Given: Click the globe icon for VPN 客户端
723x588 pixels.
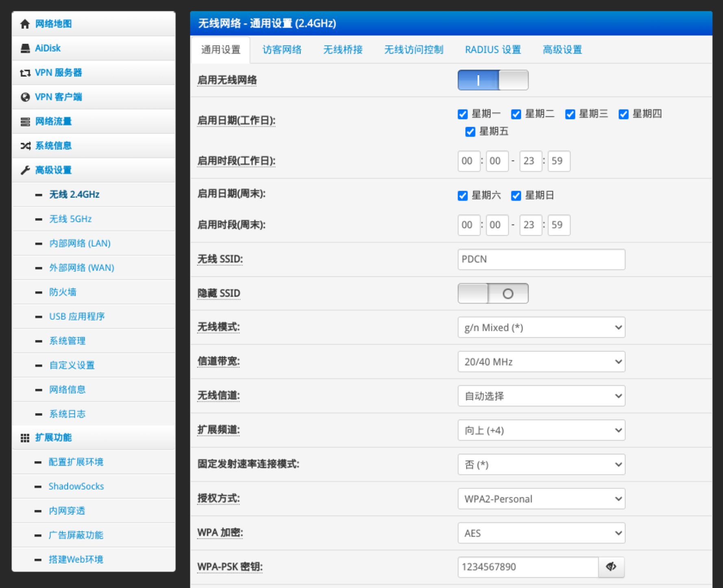Looking at the screenshot, I should click(x=25, y=97).
